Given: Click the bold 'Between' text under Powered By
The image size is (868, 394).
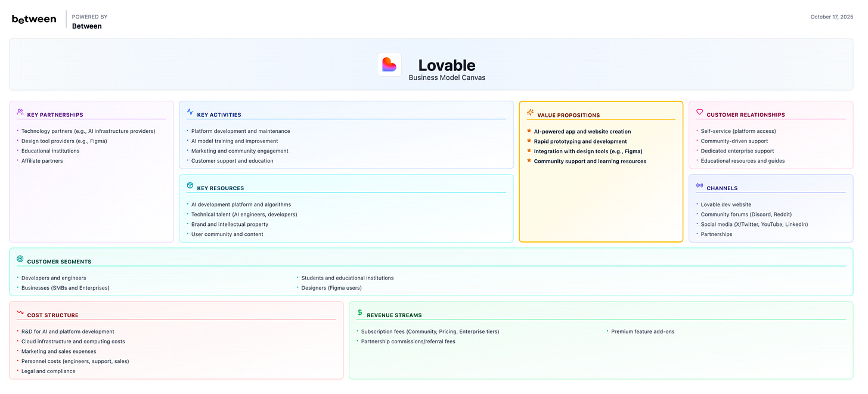Looking at the screenshot, I should click(x=87, y=26).
